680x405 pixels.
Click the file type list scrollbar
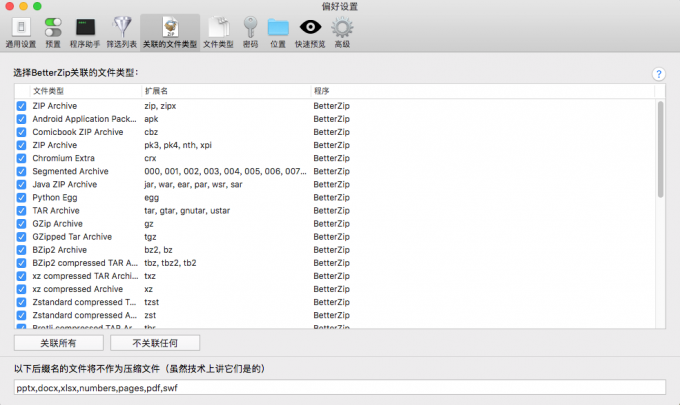(660, 150)
